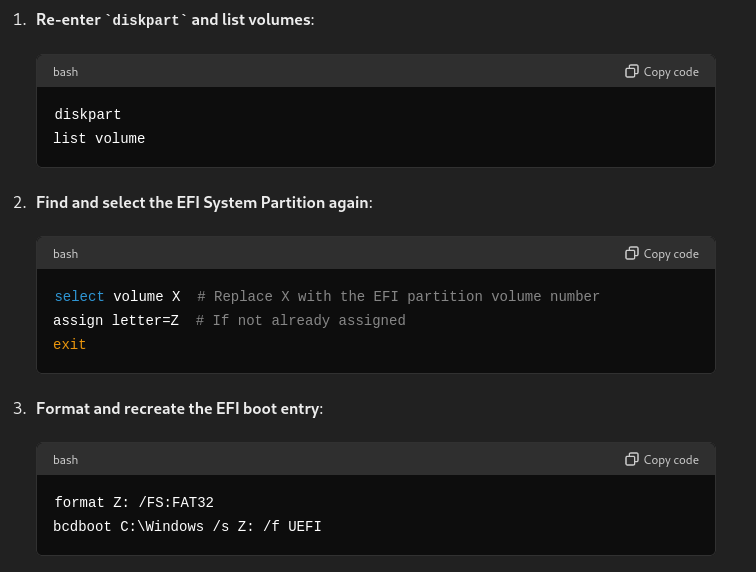Click the inline `diskpart` code in step 1 heading
This screenshot has height=572, width=756.
tap(146, 20)
